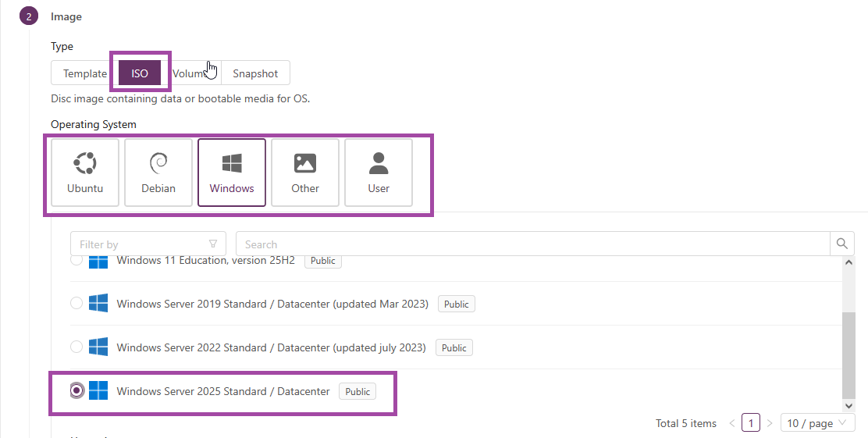Click Public tag on Windows Server 2019
Screen dimensions: 868x438
pos(456,304)
